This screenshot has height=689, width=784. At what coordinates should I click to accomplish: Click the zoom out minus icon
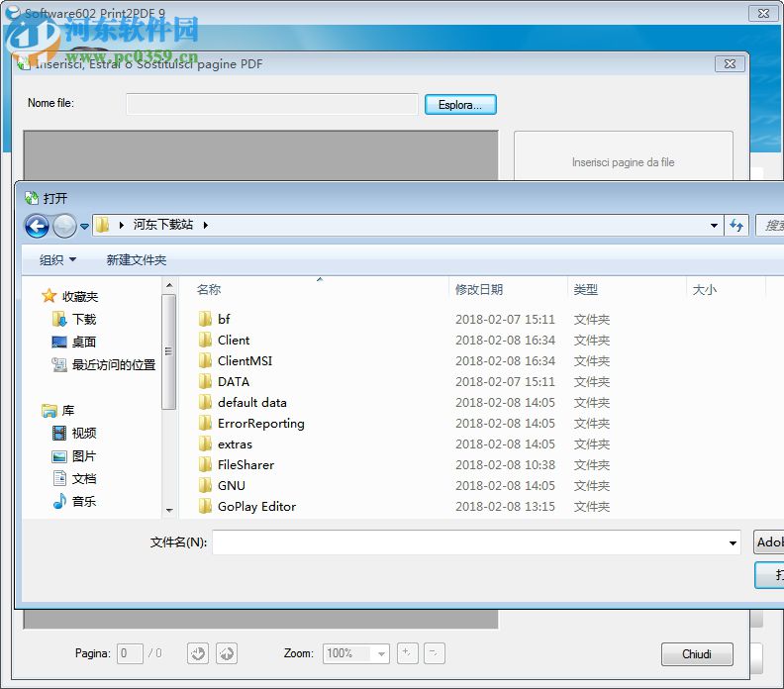click(434, 653)
